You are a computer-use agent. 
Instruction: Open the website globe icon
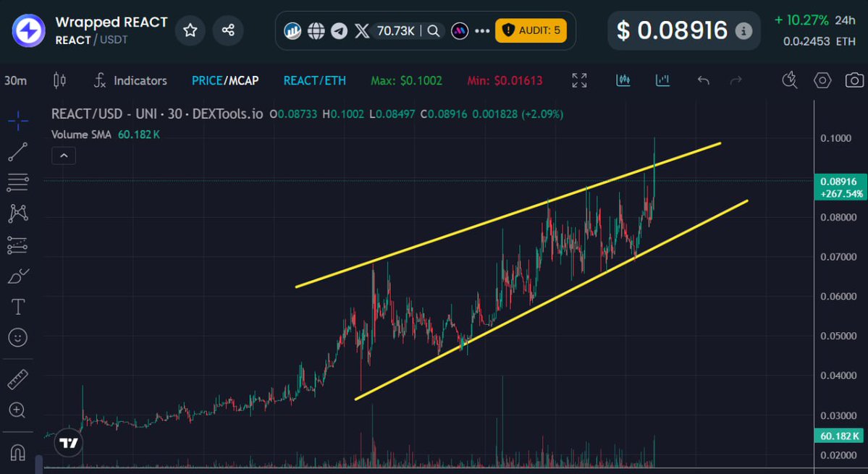click(316, 31)
